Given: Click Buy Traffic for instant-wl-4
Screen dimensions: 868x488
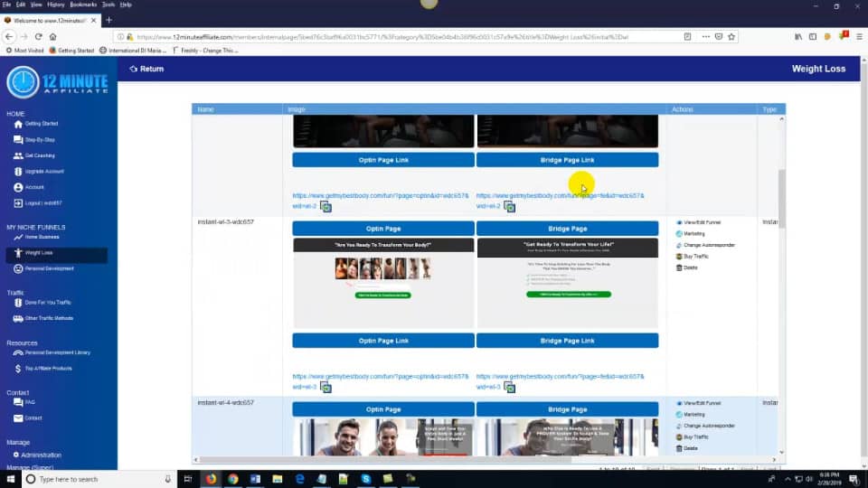Looking at the screenshot, I should [692, 437].
